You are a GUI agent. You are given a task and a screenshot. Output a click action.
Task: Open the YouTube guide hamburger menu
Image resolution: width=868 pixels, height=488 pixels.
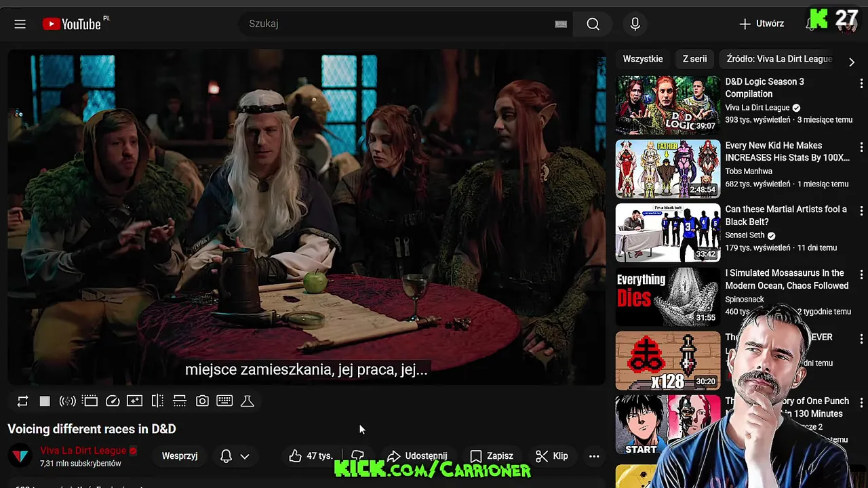(x=20, y=24)
